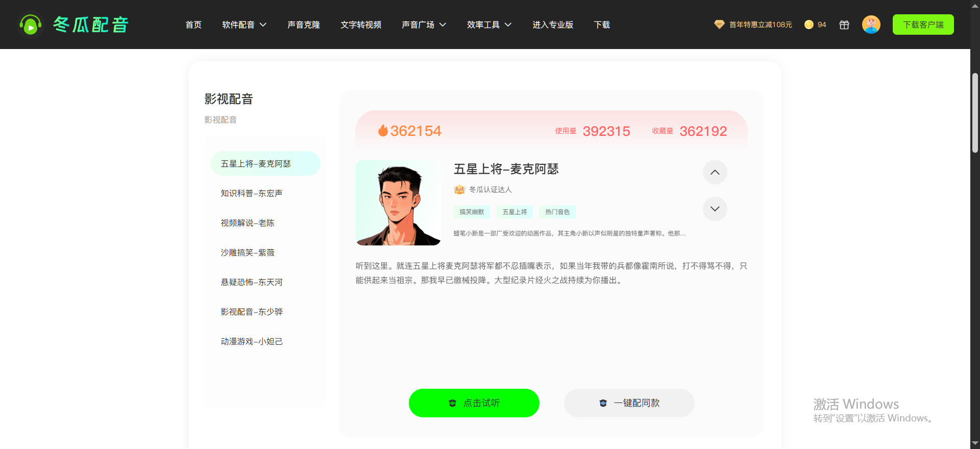The width and height of the screenshot is (980, 449).
Task: Click the 首年特惠立减108元 promo link
Action: point(761,25)
